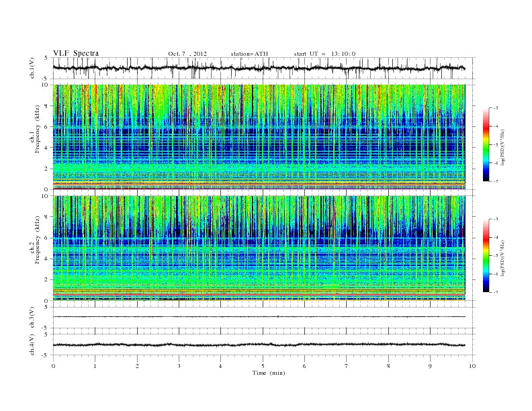The width and height of the screenshot is (532, 411).
Task: Click the time axis tick label "1"
Action: coord(95,366)
